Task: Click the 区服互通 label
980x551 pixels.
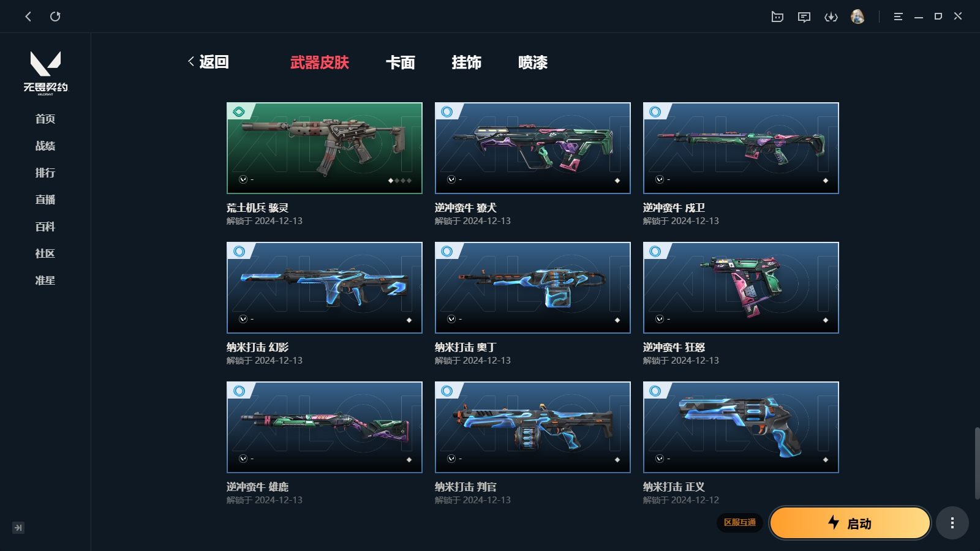Action: point(740,522)
